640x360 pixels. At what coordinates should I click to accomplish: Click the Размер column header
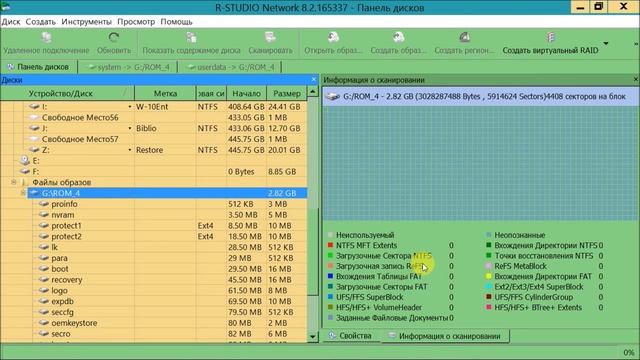coord(287,93)
